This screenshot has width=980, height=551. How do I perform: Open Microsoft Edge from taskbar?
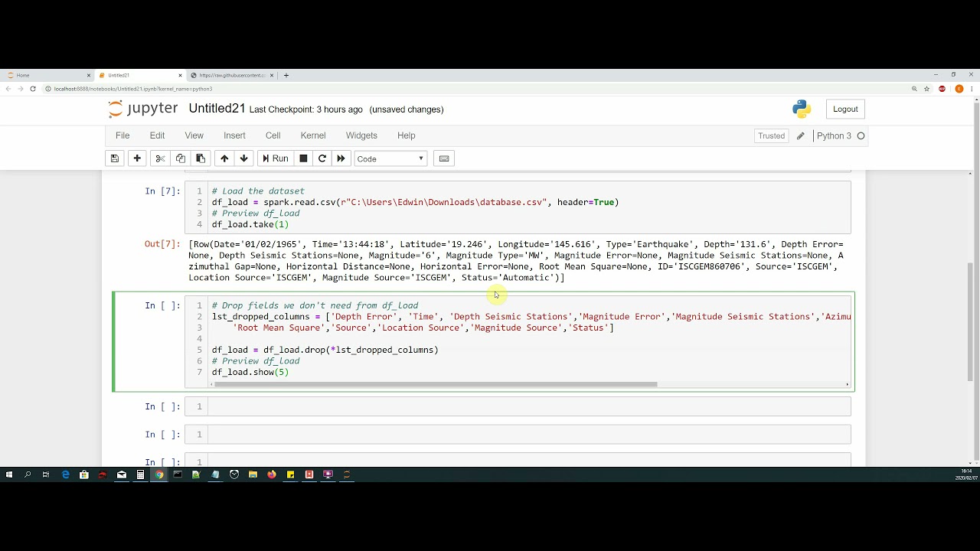click(66, 474)
